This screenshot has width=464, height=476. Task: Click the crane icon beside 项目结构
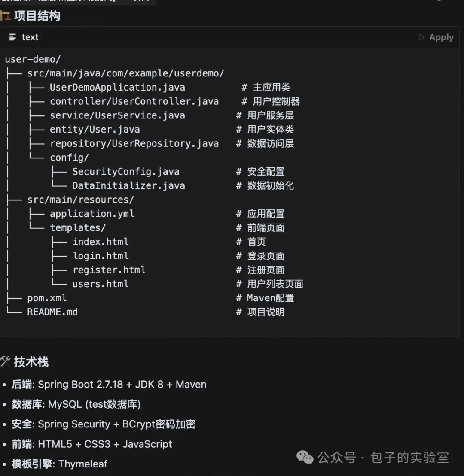tap(5, 16)
